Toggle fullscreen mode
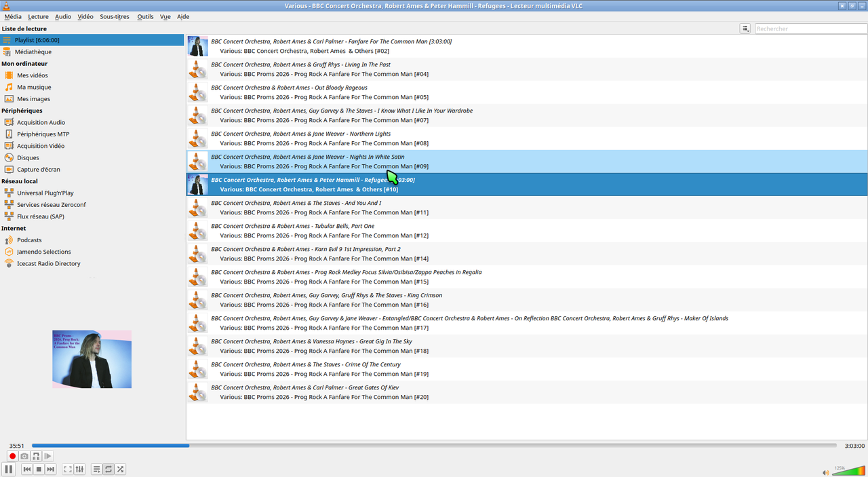868x477 pixels. click(x=68, y=469)
